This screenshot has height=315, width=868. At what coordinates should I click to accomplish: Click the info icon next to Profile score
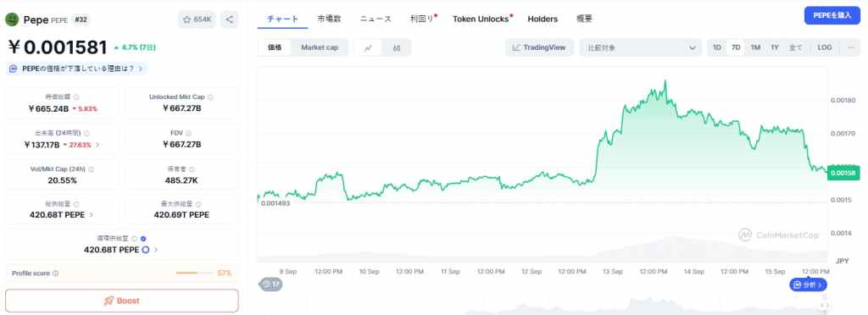click(55, 274)
